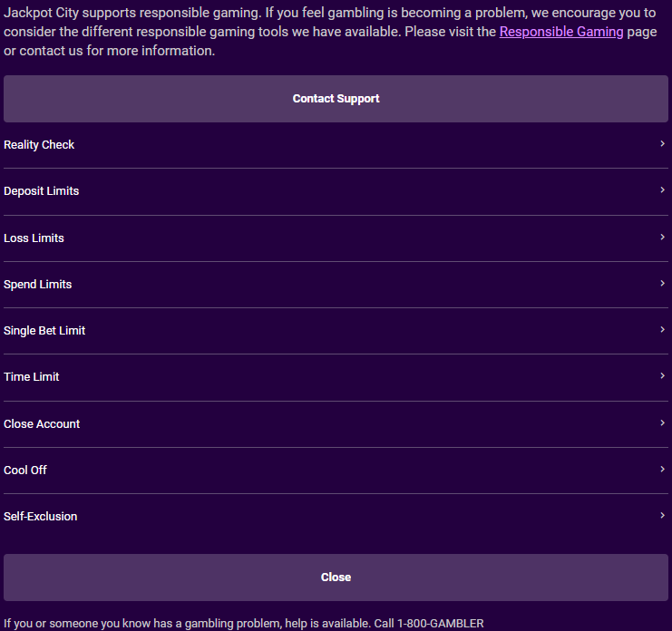Click the Close Account chevron arrow

(662, 423)
